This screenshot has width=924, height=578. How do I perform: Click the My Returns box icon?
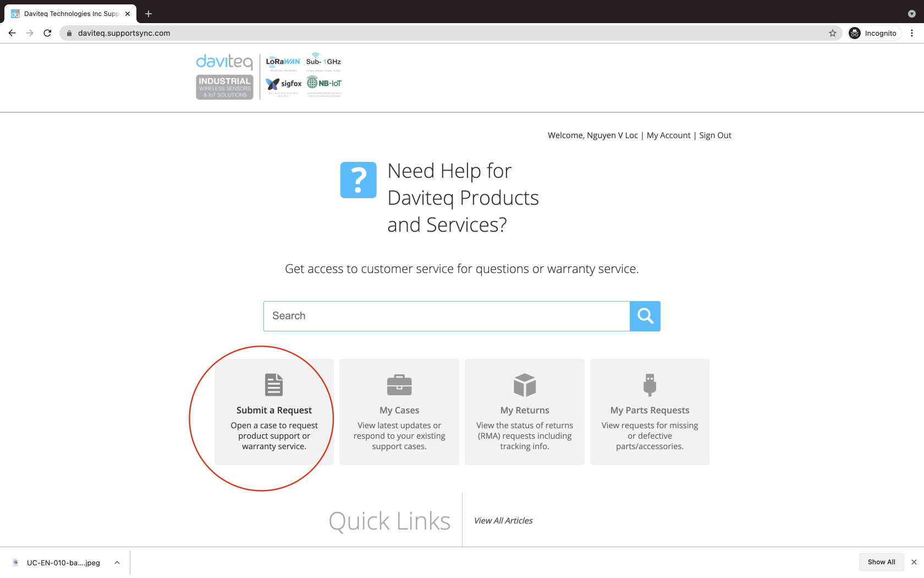[525, 385]
